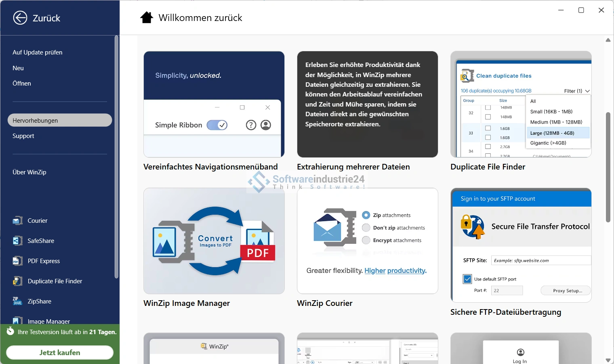
Task: Launch SafeShare via its sidebar icon
Action: (x=17, y=241)
